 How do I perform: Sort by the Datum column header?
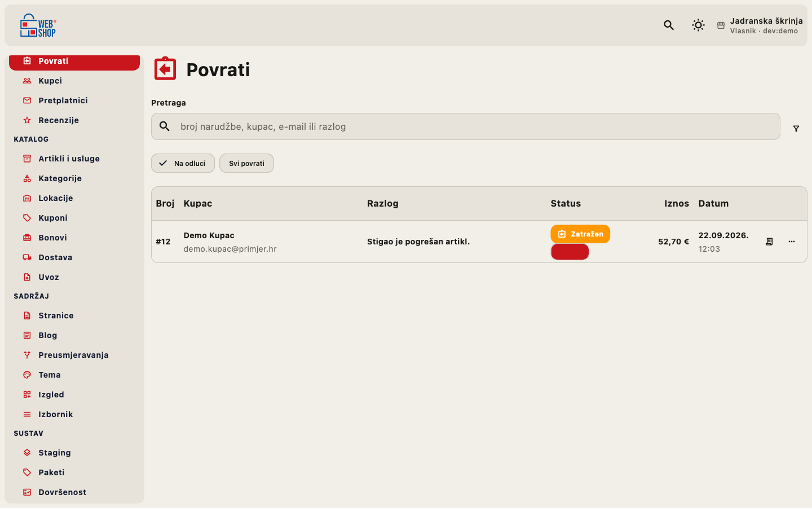713,204
